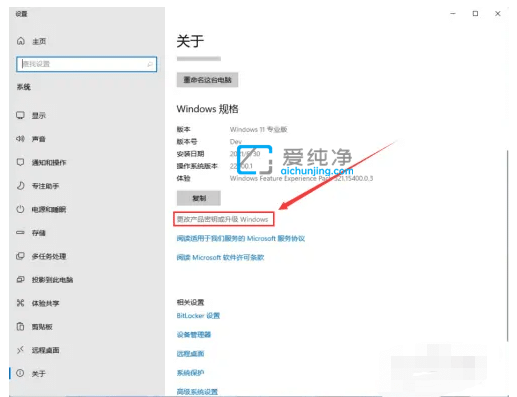Click the 复制 copy button

pos(199,198)
